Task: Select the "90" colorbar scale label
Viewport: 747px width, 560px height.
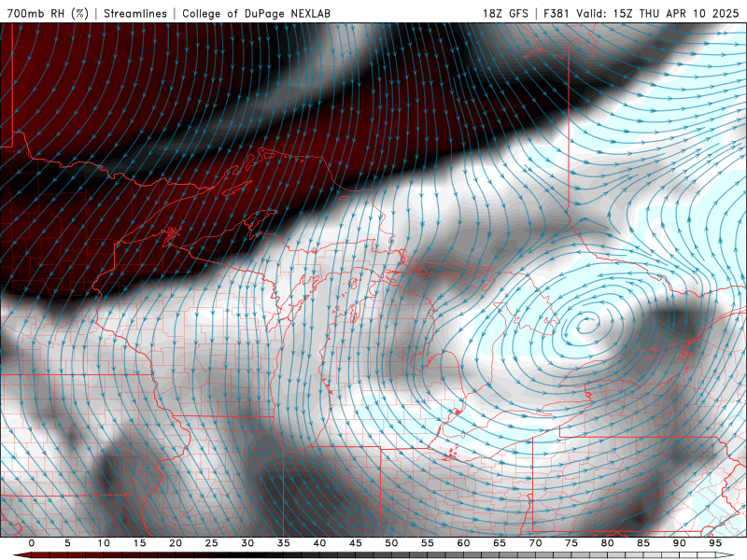Action: tap(680, 543)
